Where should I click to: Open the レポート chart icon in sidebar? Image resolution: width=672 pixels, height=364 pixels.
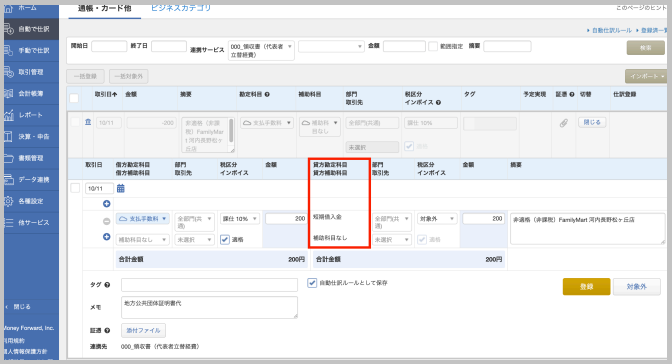click(9, 114)
